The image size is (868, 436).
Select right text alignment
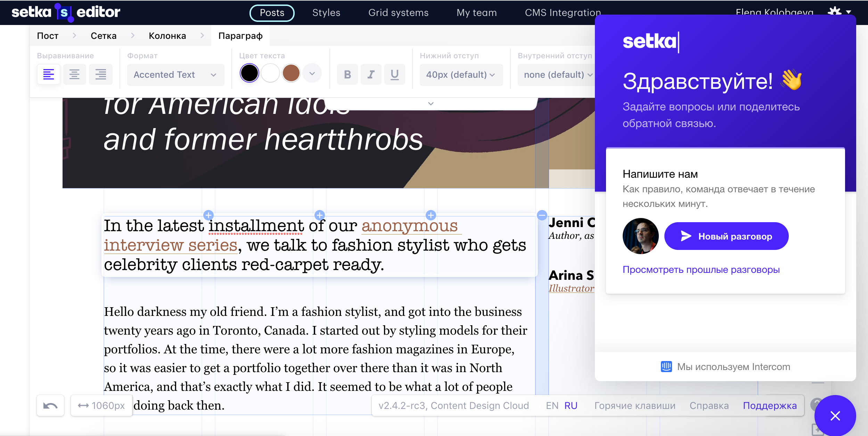click(101, 74)
